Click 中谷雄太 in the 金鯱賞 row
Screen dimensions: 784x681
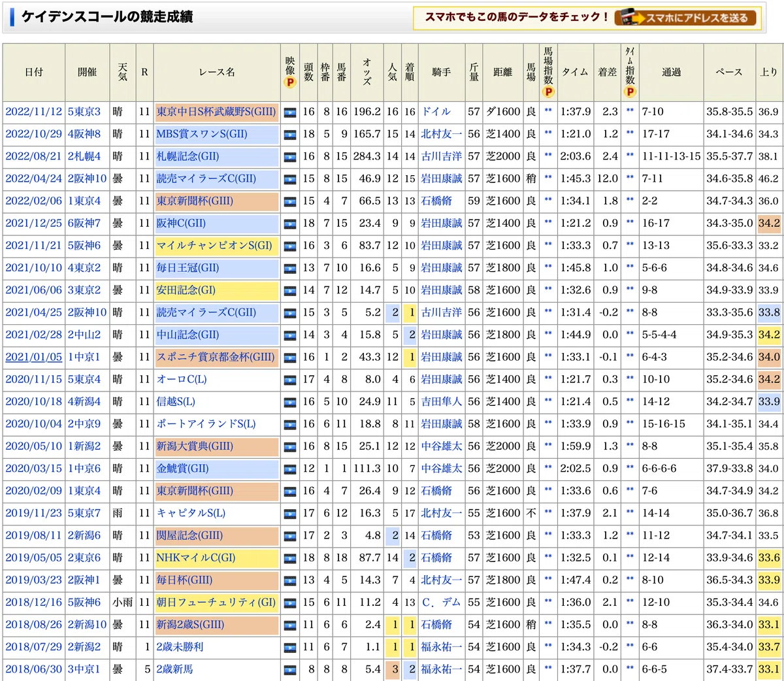click(x=441, y=469)
